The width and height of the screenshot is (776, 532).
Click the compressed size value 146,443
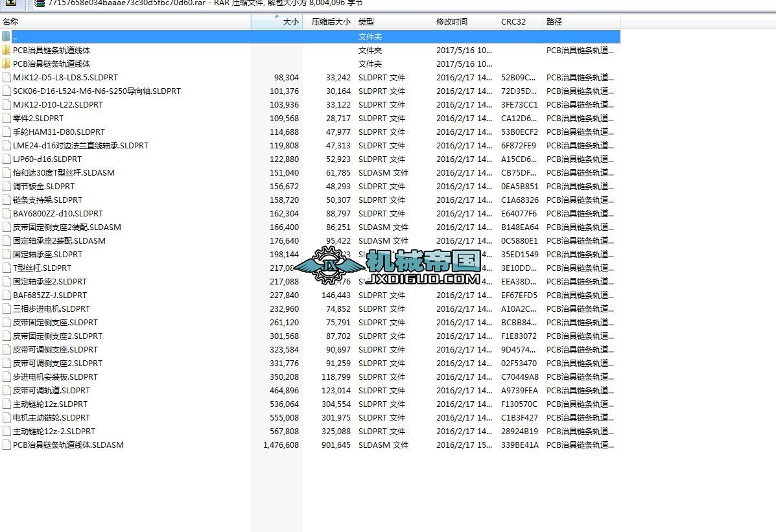(x=336, y=295)
